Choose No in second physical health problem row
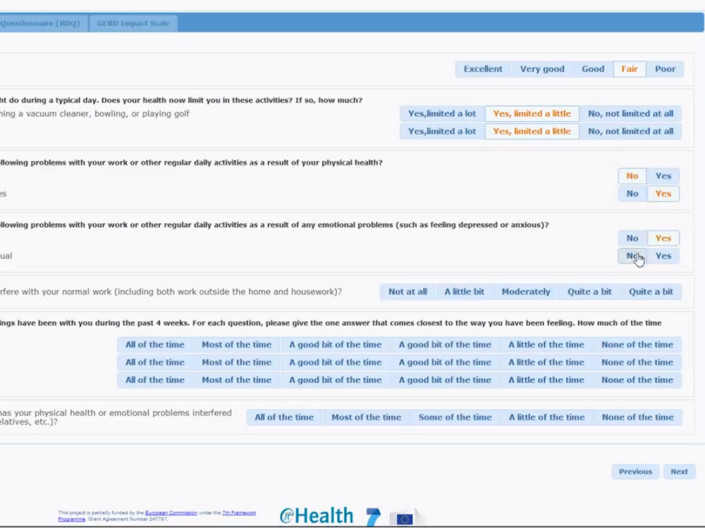This screenshot has height=528, width=705. click(632, 193)
